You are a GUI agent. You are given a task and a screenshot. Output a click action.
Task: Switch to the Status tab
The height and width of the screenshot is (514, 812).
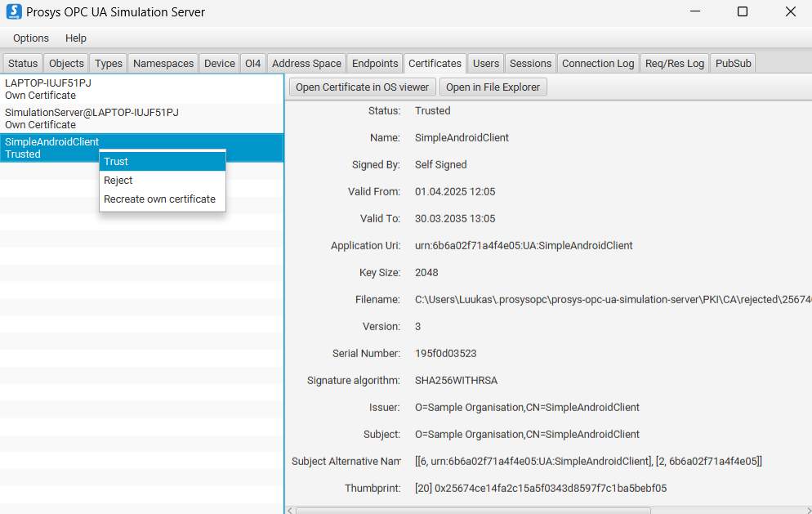click(x=23, y=64)
